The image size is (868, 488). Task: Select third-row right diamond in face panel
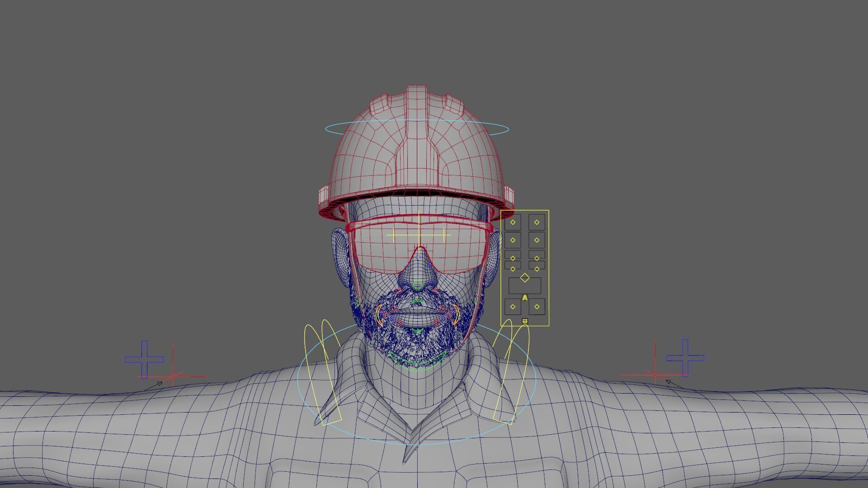[537, 258]
